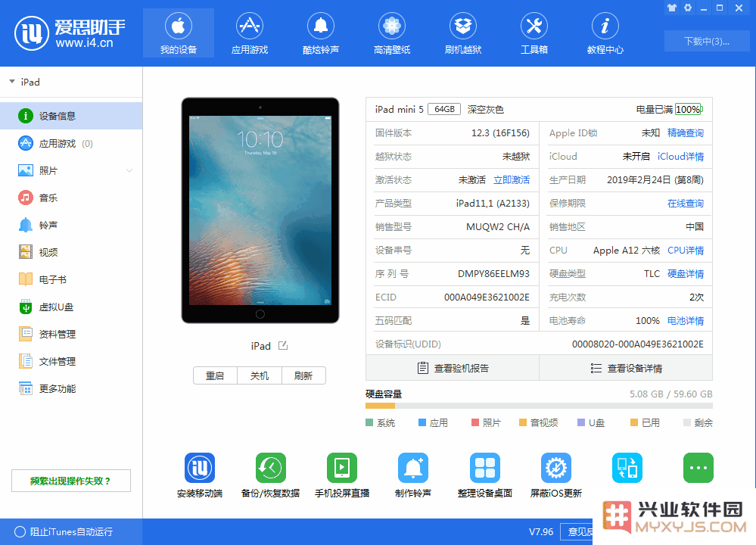Click 精确查询 link for Apple ID lock
Viewport: 756px width, 545px height.
(685, 133)
